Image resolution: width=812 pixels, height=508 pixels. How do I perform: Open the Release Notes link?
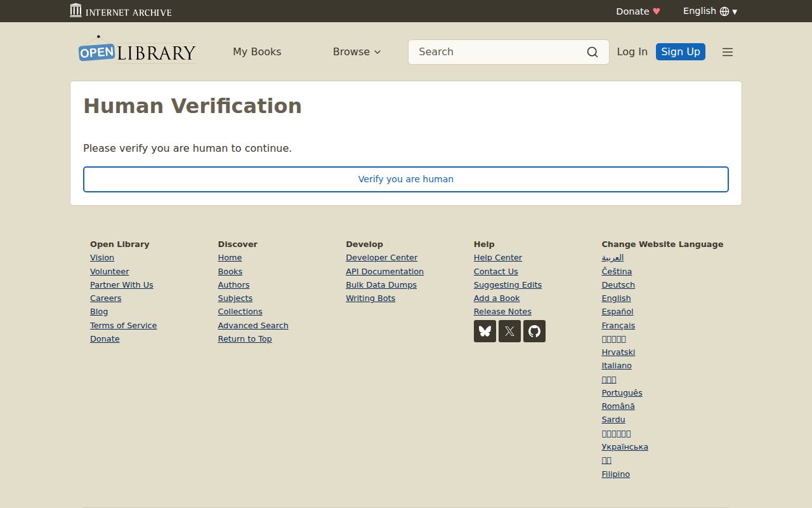(503, 312)
